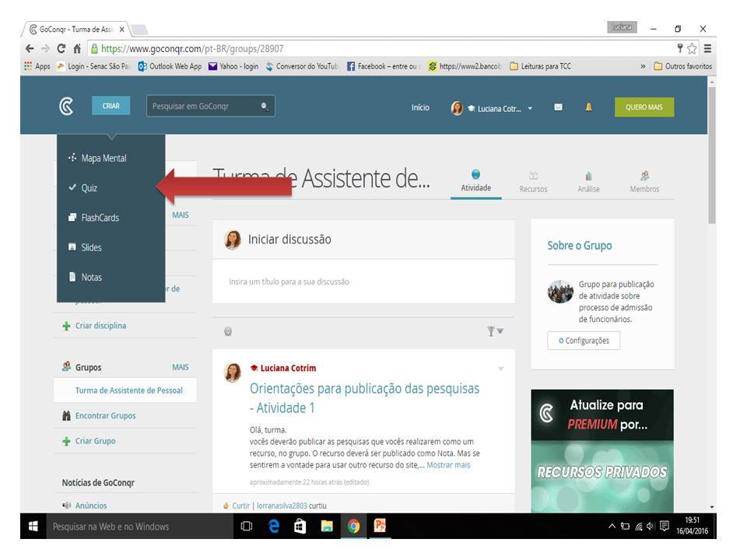Click the system tray volume icon
This screenshot has height=560, width=747.
pyautogui.click(x=651, y=527)
